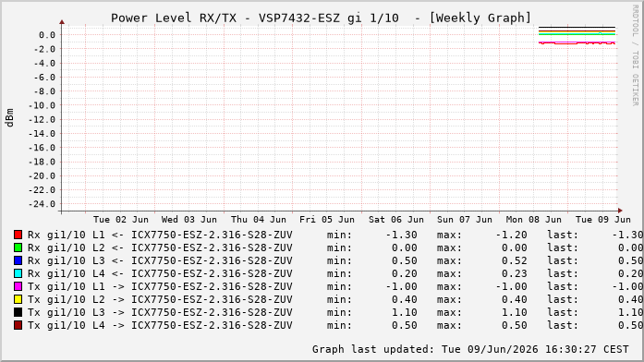Click the Tx L3 max value 1.10

tap(515, 312)
